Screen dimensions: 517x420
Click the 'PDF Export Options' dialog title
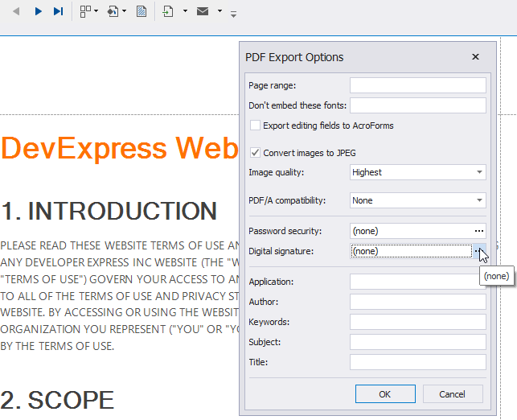tap(294, 57)
